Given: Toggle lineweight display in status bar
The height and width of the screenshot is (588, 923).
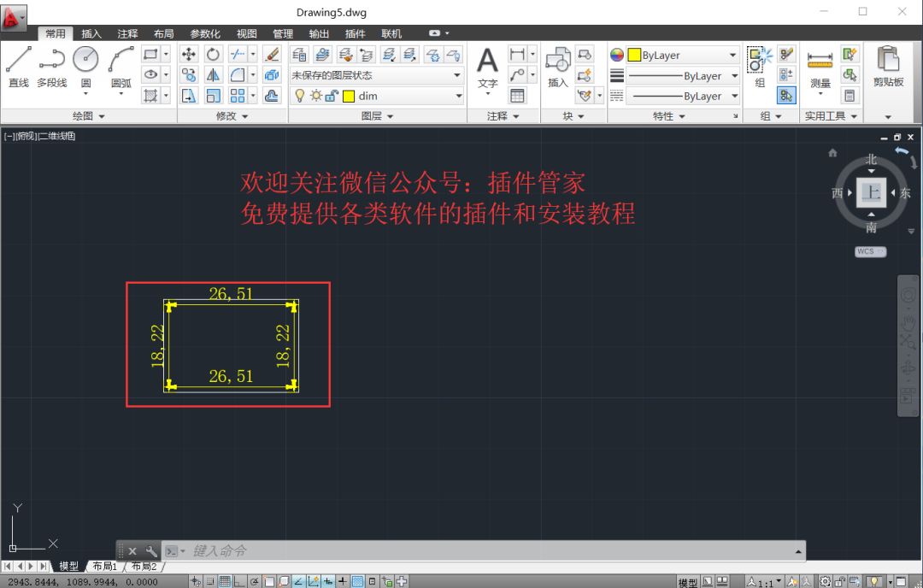Looking at the screenshot, I should tap(342, 581).
